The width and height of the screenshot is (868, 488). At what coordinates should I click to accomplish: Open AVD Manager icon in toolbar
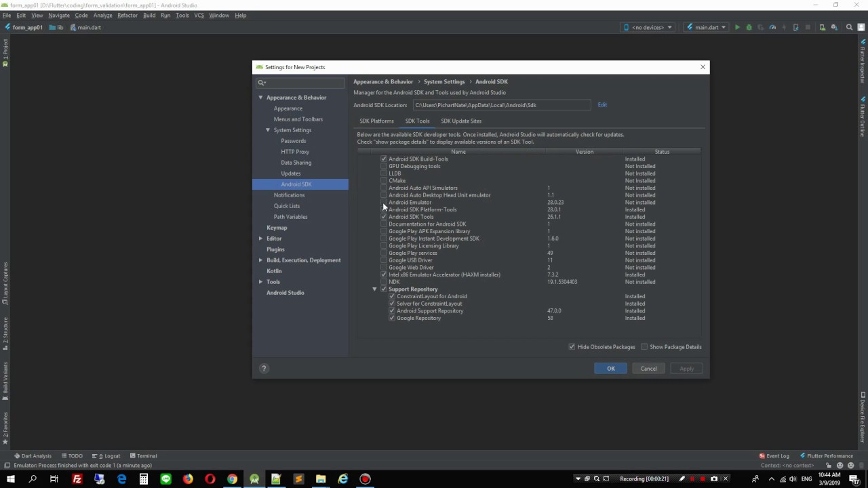[822, 28]
